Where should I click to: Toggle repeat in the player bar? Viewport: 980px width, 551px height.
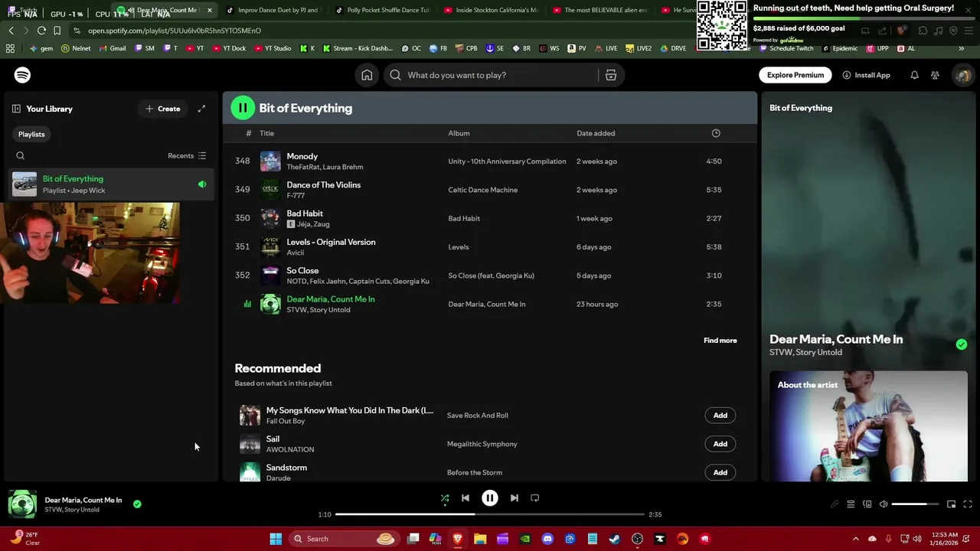pos(535,498)
